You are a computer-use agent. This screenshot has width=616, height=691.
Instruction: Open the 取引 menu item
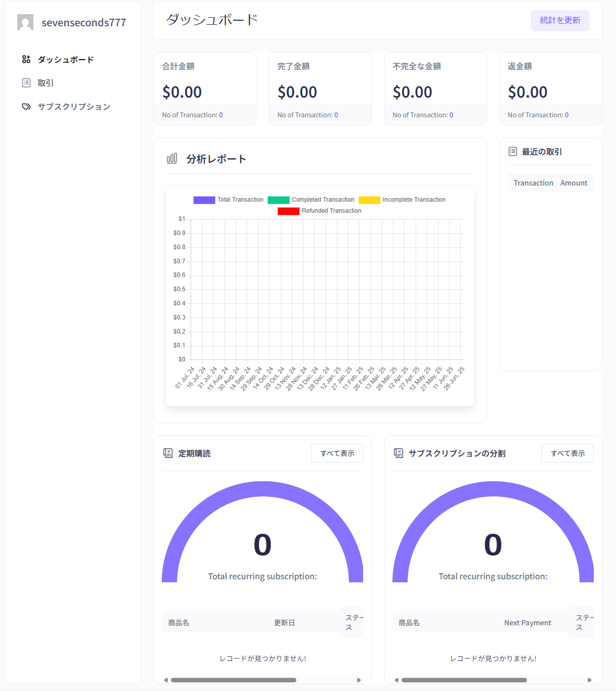tap(46, 83)
